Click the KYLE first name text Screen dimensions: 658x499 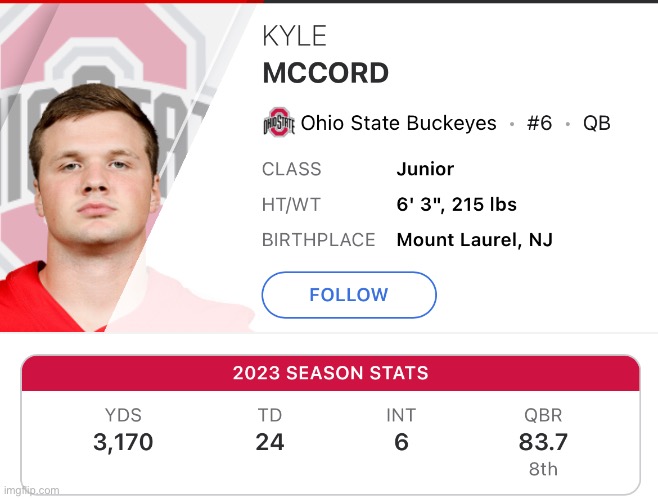[x=294, y=37]
